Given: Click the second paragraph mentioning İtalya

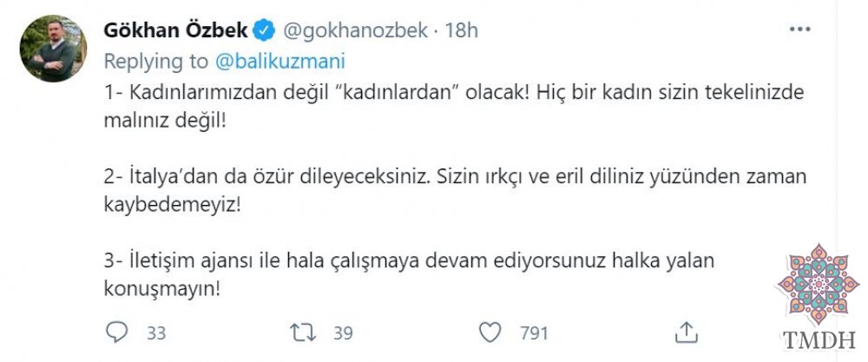Looking at the screenshot, I should 455,191.
